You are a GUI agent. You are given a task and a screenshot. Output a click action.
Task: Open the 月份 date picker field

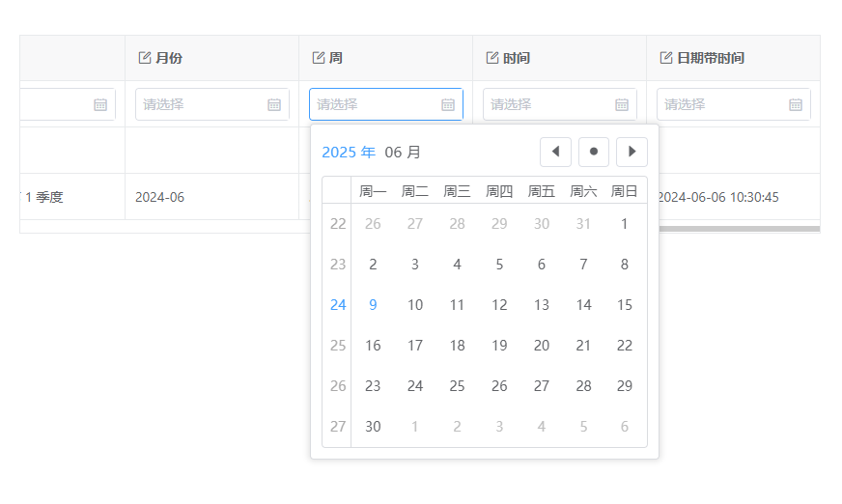[x=212, y=104]
